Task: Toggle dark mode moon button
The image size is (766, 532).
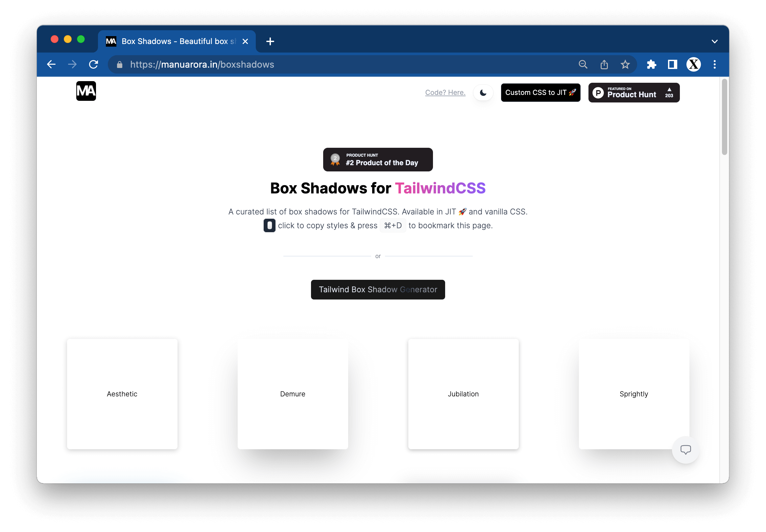Action: click(483, 93)
